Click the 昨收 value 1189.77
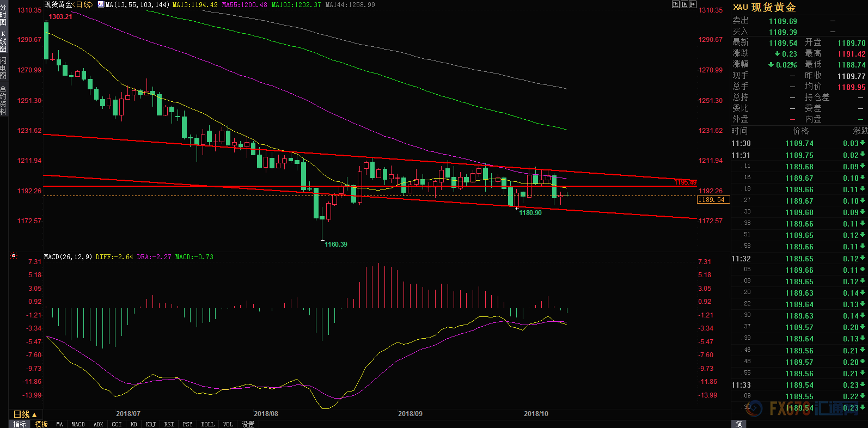 pos(852,76)
